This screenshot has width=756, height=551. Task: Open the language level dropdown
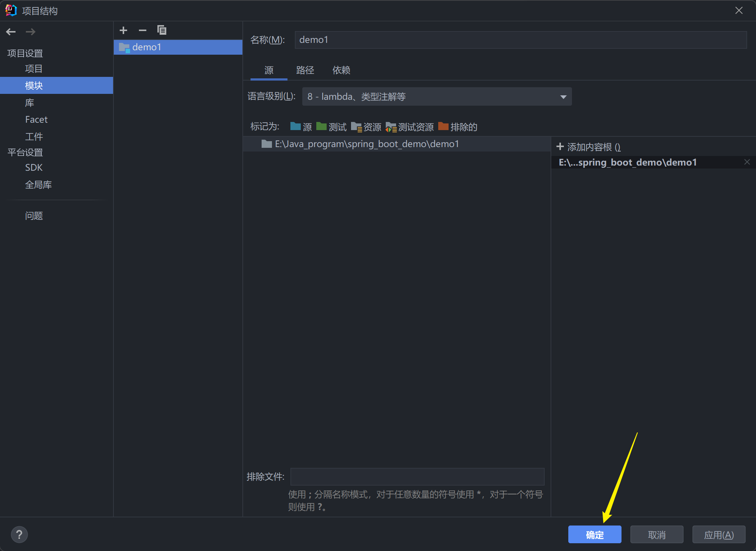[x=437, y=97]
